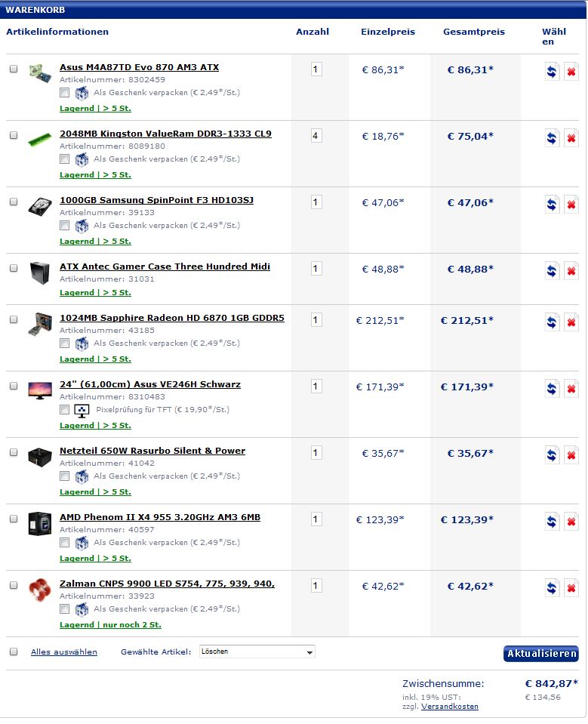Viewport: 588px width, 724px height.
Task: Click refresh icon for Antec Gamer Case
Action: (x=552, y=271)
